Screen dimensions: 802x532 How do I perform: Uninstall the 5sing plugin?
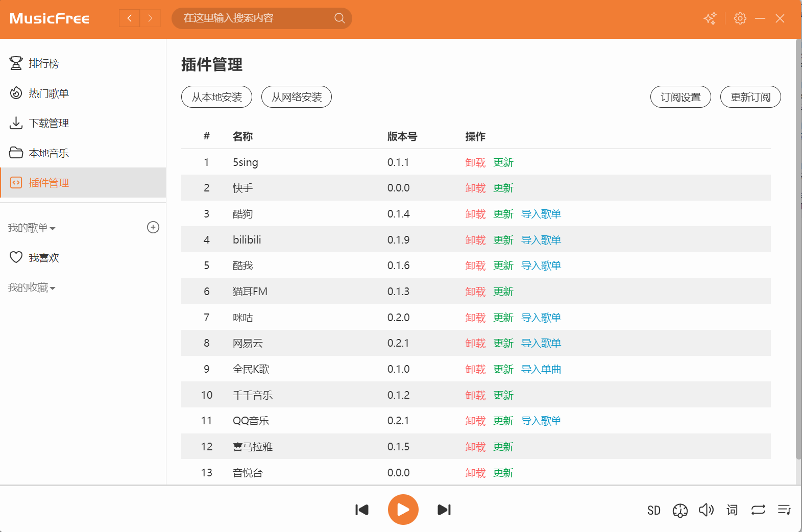475,162
